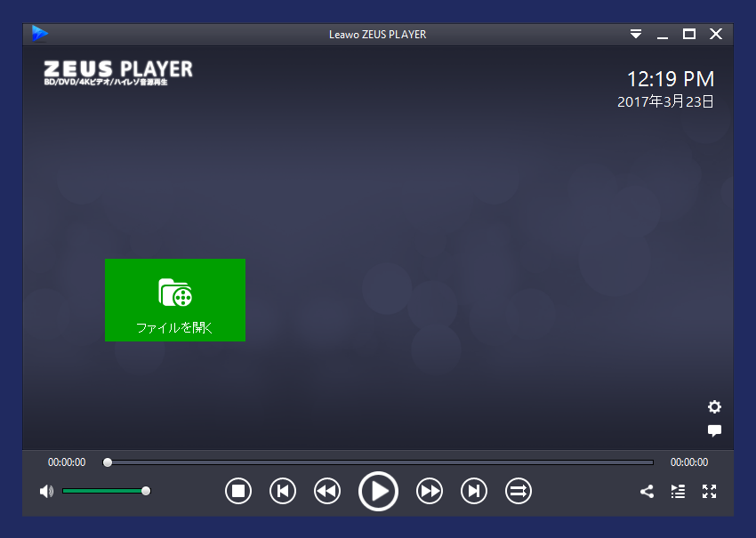Click the seek bar progress knob
The width and height of the screenshot is (756, 538).
pos(108,462)
